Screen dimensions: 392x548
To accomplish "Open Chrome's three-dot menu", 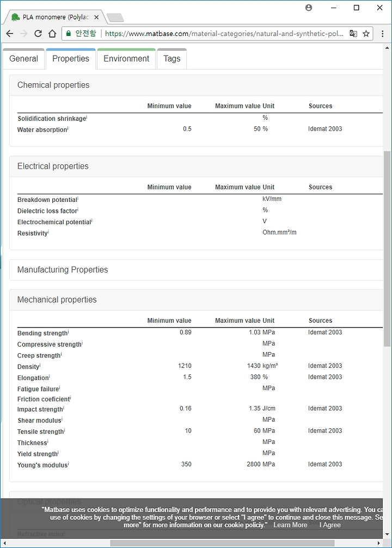I will (x=383, y=34).
